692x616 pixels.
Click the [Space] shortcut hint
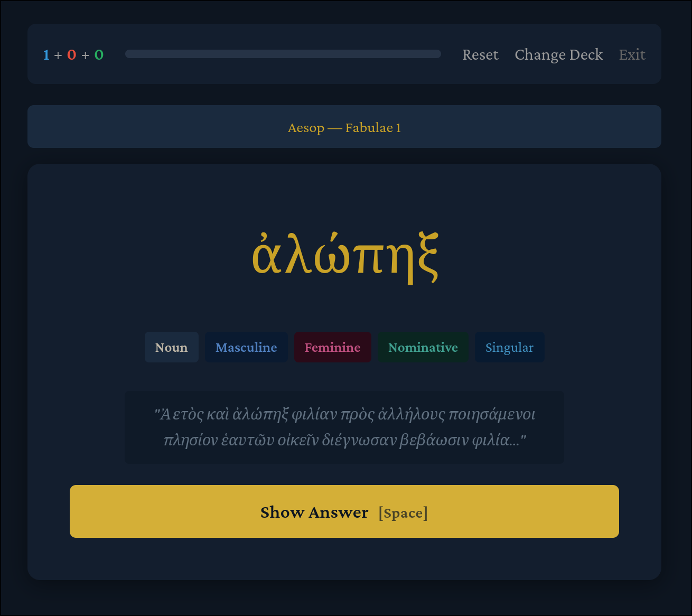point(403,513)
